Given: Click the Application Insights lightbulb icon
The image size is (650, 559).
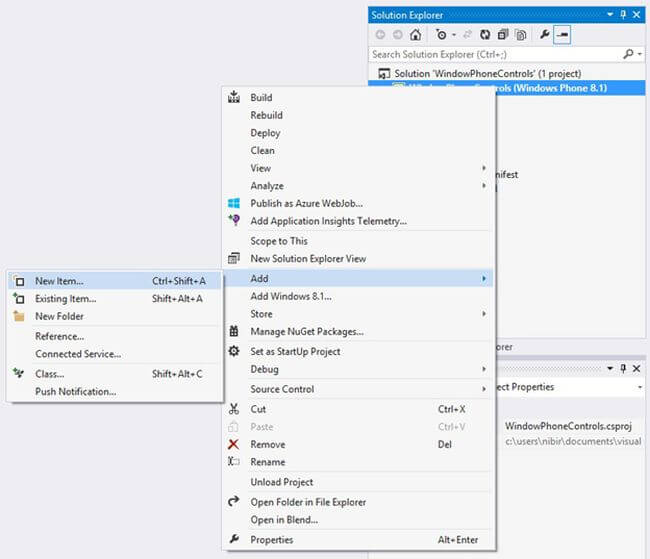Looking at the screenshot, I should 234,220.
